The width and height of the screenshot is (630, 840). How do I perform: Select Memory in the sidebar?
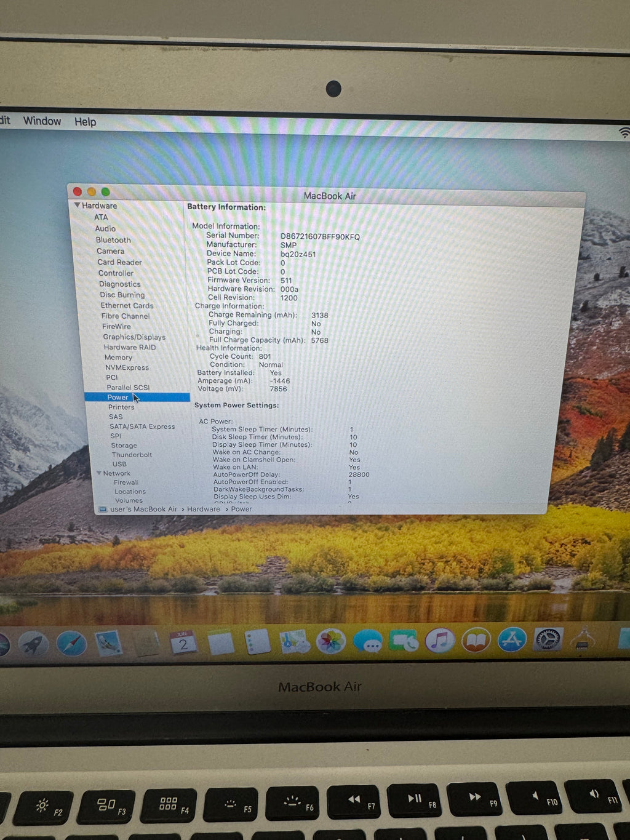tap(118, 358)
